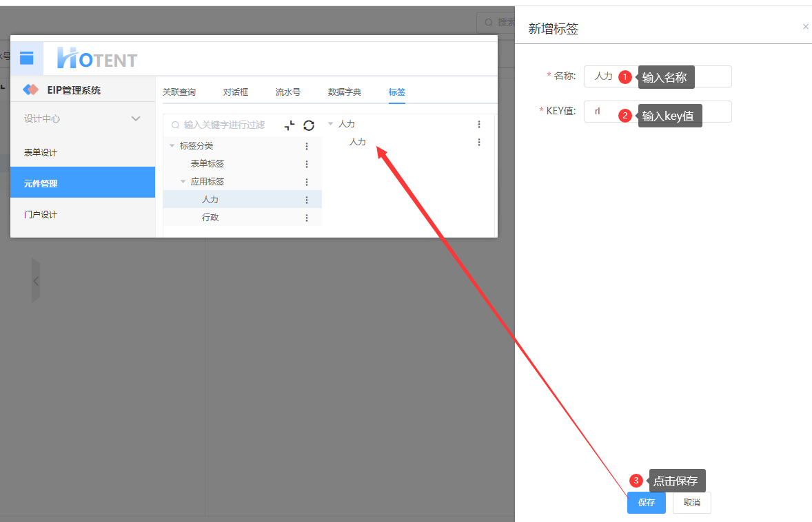Expand the 设计中心 menu chevron

point(136,118)
